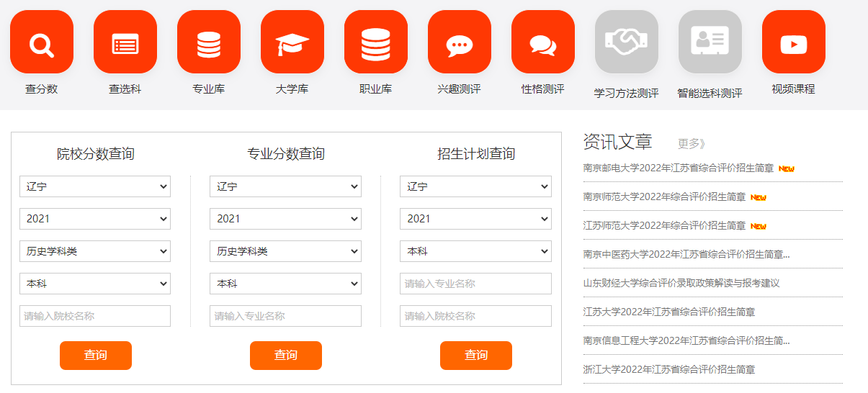Select the 大学库 graduation cap icon
This screenshot has height=393, width=868.
(292, 42)
